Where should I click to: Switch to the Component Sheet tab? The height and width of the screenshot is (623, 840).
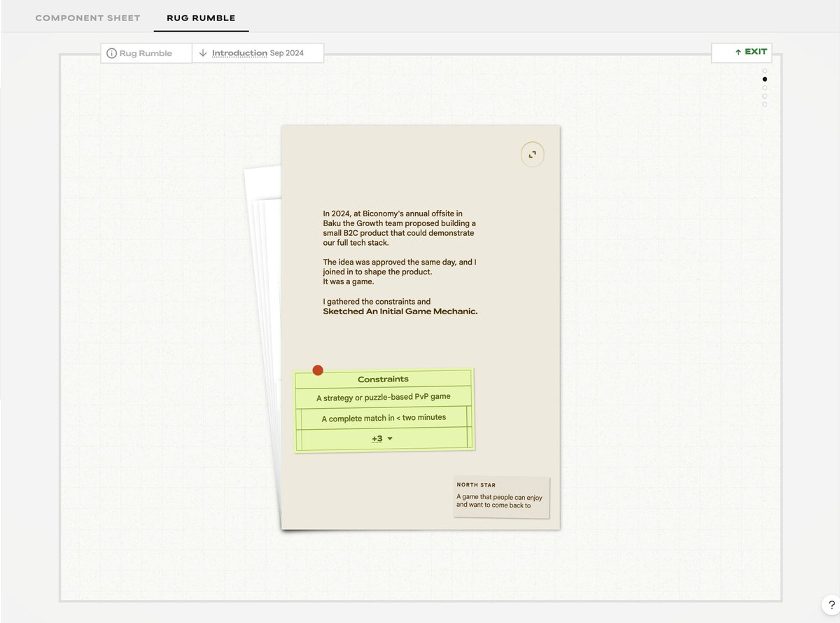pos(87,17)
